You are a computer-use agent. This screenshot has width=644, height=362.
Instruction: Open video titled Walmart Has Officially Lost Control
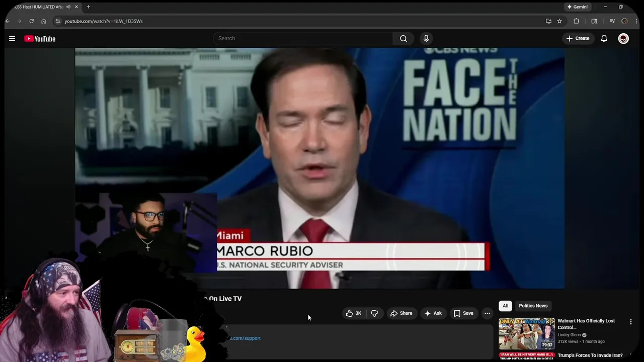586,324
